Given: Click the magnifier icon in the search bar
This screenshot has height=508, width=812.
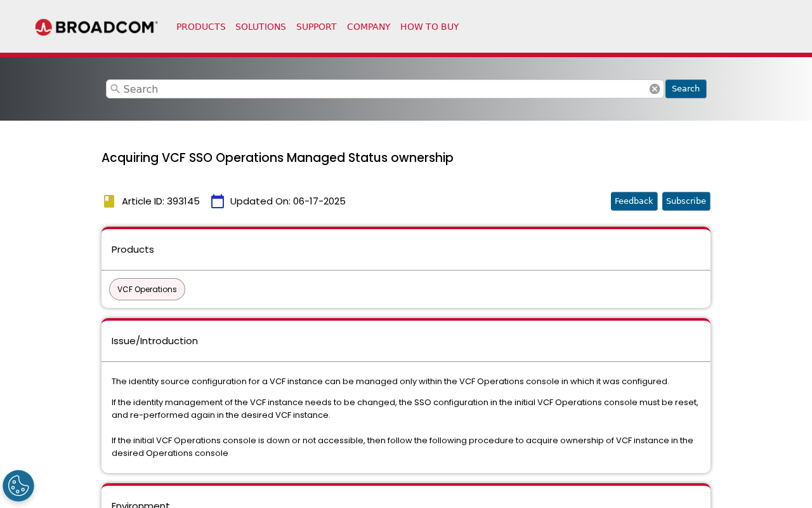Looking at the screenshot, I should [x=114, y=89].
